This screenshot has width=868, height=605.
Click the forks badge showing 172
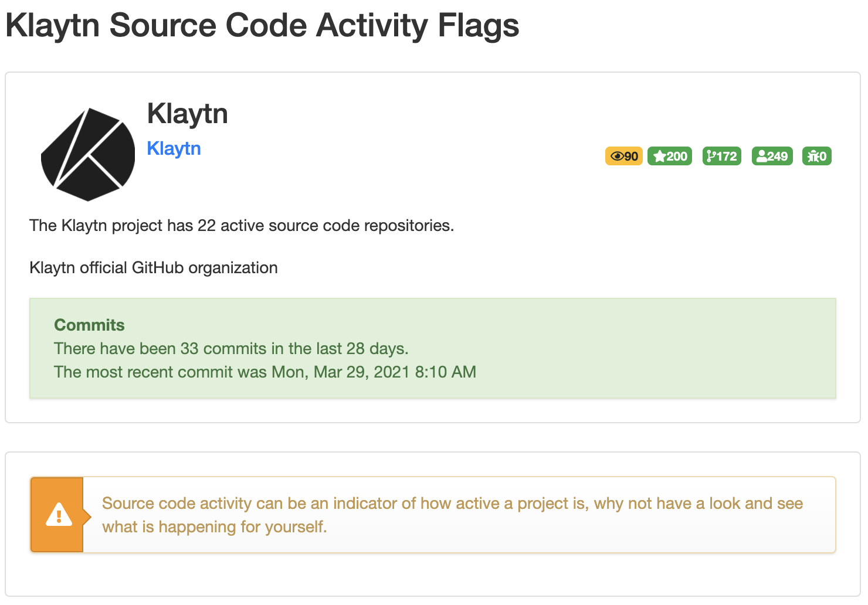(x=722, y=156)
